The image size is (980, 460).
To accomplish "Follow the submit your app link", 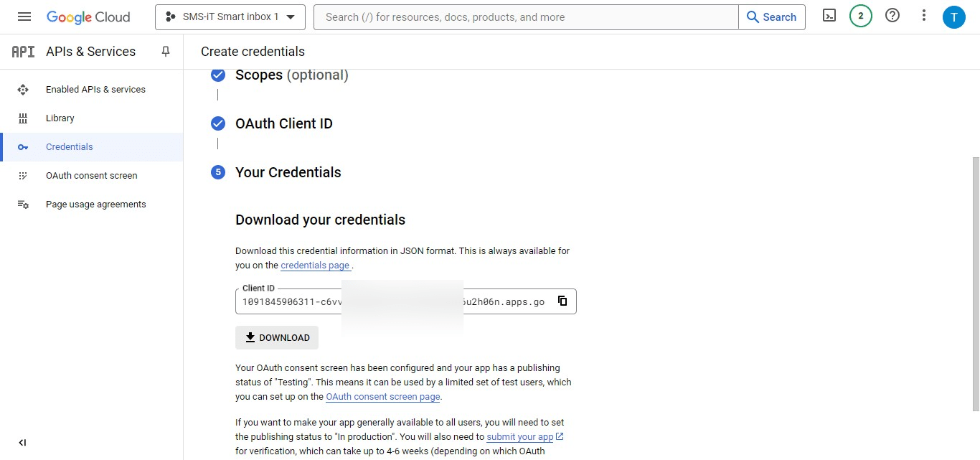I will pyautogui.click(x=519, y=436).
